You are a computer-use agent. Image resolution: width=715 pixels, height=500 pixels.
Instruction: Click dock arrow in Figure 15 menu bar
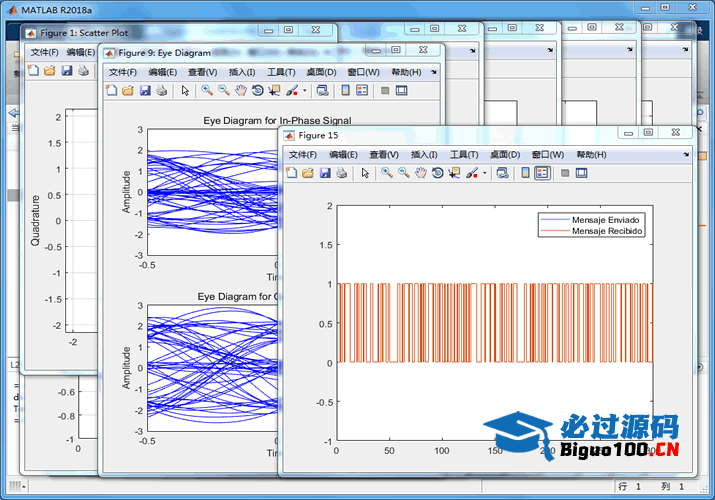coord(686,155)
